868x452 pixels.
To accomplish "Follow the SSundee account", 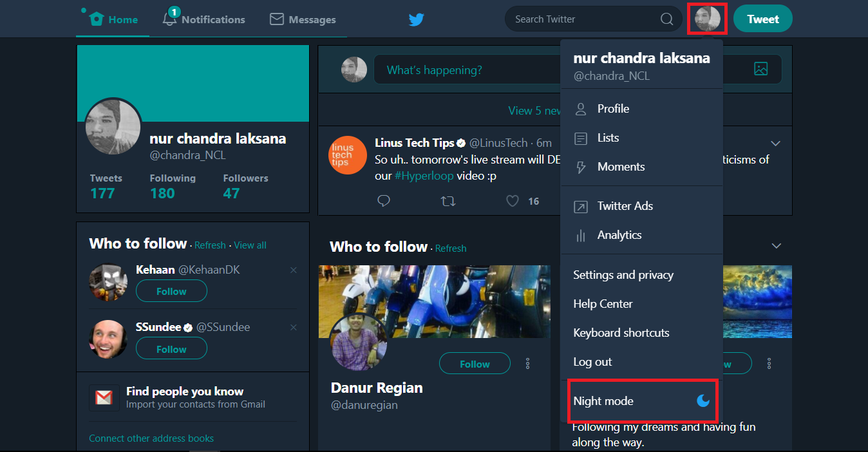I will pos(171,349).
